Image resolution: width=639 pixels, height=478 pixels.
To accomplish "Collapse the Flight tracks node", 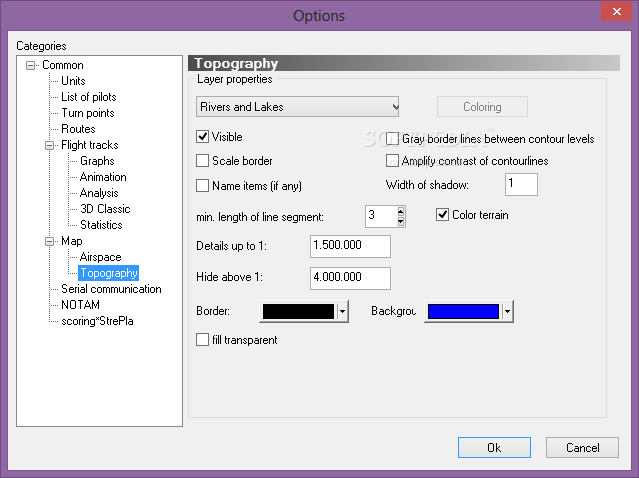I will tap(49, 145).
